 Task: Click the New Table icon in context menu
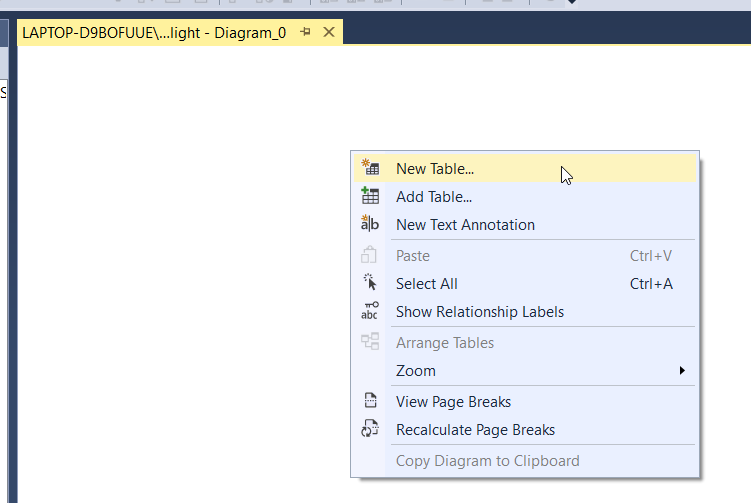pos(370,168)
